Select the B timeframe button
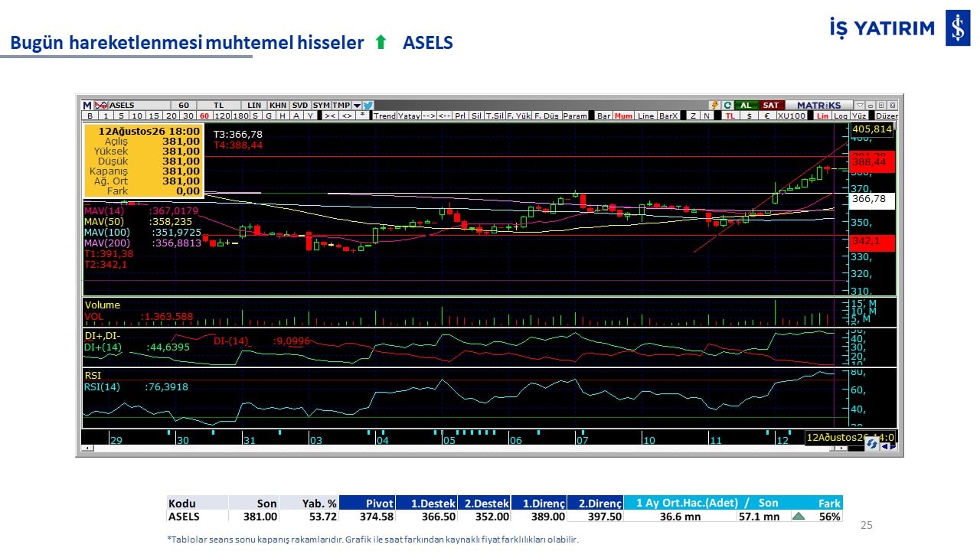 [x=90, y=116]
